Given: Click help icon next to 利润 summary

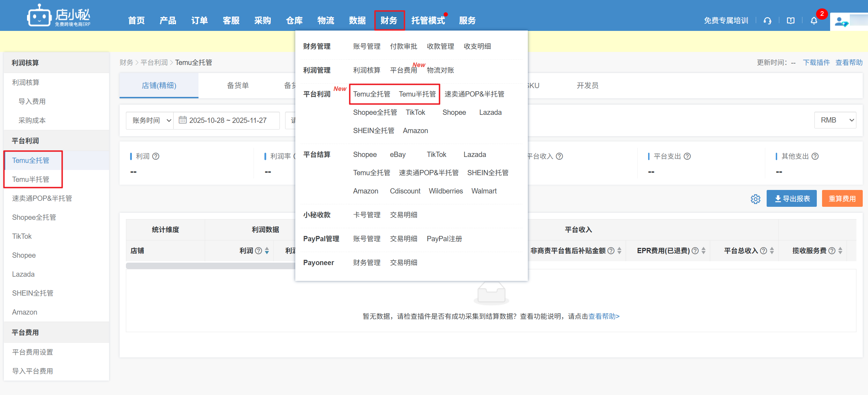Looking at the screenshot, I should [x=156, y=156].
